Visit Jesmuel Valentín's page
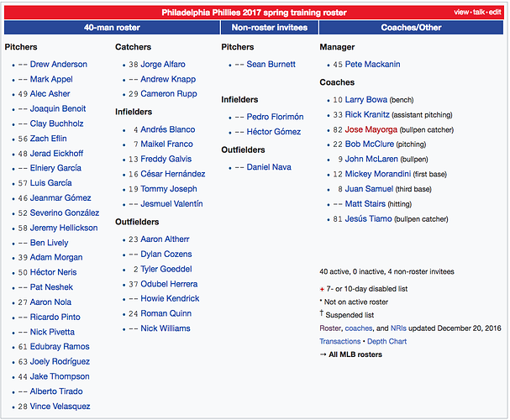Screen dimensions: 510x420 pyautogui.click(x=171, y=204)
